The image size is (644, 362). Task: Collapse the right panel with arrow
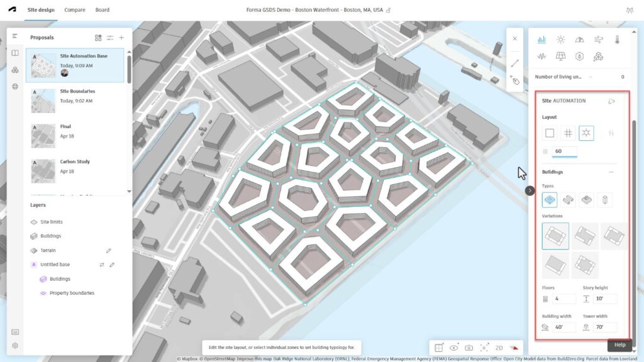(530, 190)
